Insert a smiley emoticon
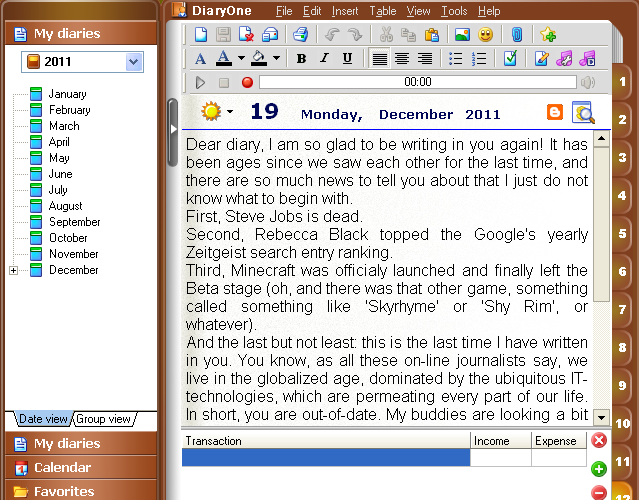 pyautogui.click(x=485, y=35)
